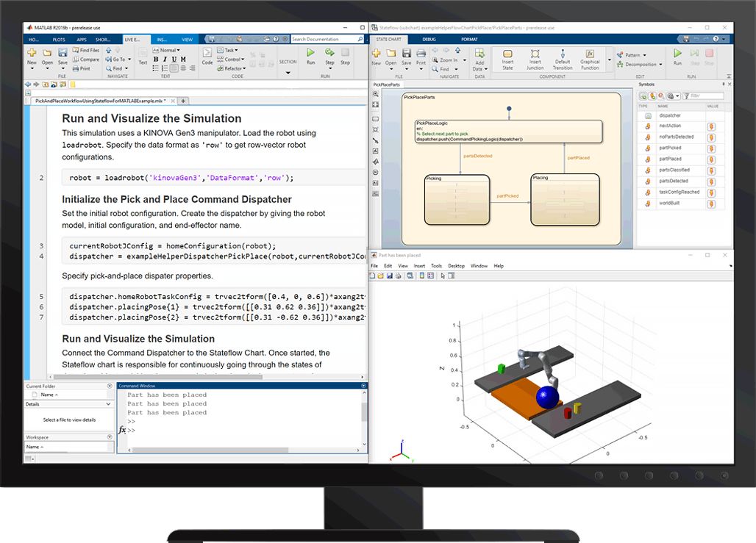This screenshot has width=756, height=543.
Task: Click Insert State in the Stateflow toolstrip
Action: [x=507, y=60]
